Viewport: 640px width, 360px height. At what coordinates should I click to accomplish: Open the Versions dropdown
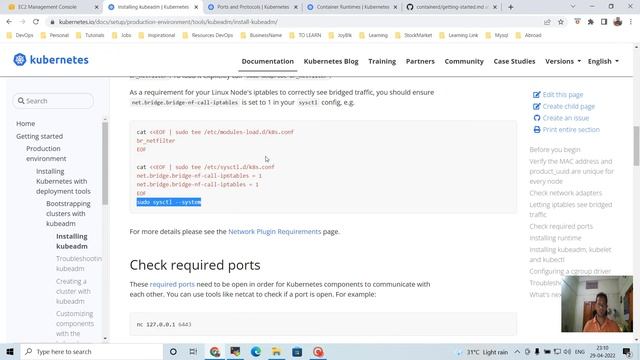click(x=563, y=61)
